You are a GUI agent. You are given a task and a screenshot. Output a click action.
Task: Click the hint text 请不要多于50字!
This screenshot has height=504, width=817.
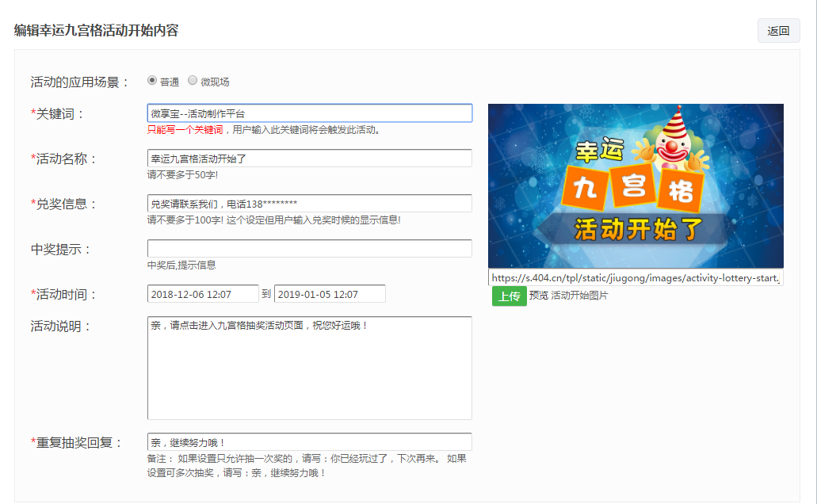[x=182, y=175]
